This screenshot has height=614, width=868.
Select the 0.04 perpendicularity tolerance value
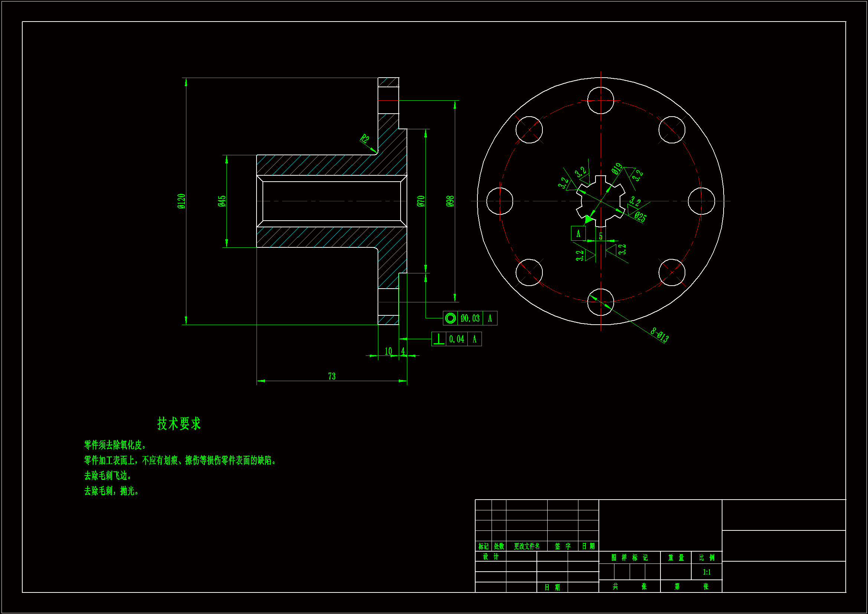coord(457,339)
